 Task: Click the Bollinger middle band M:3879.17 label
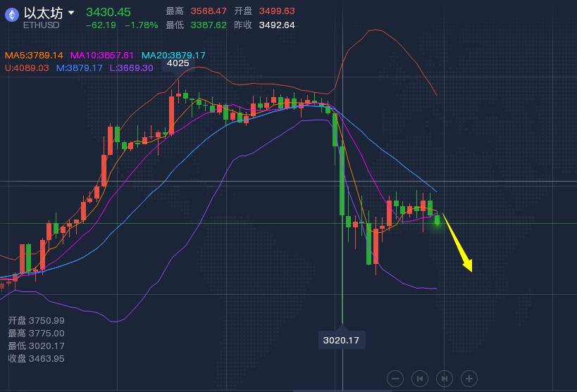[x=79, y=68]
